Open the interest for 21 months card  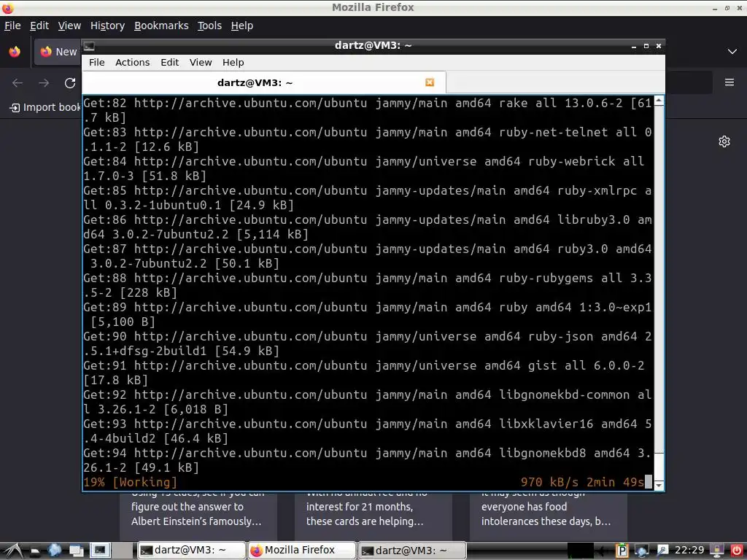coord(373,516)
